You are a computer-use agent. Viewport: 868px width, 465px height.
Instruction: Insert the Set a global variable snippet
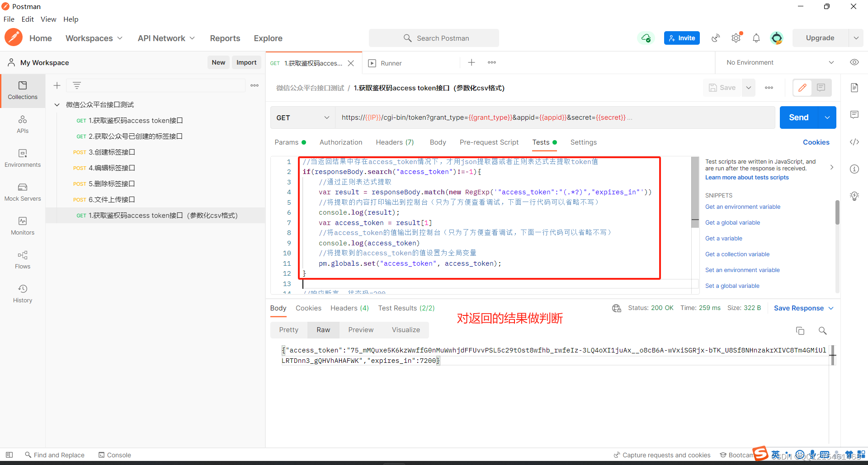point(732,286)
